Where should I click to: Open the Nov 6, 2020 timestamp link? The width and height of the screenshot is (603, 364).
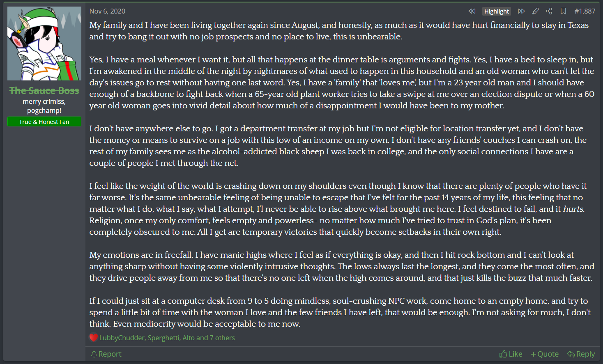[107, 11]
